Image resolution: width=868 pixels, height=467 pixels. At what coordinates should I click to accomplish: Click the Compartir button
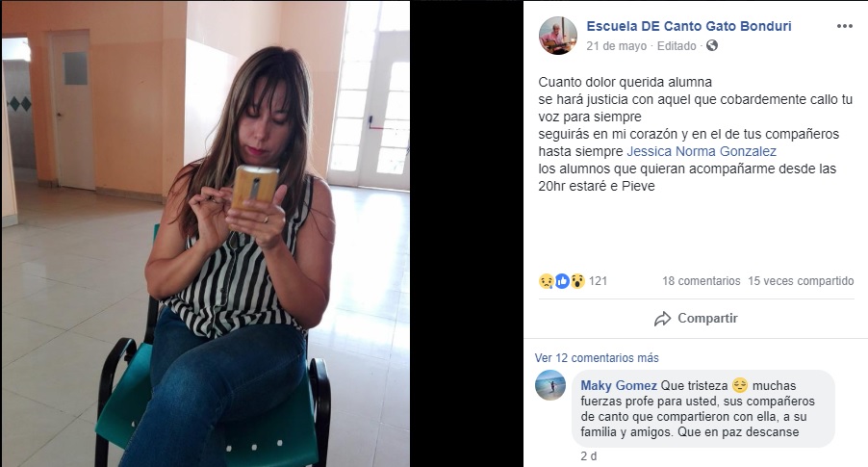coord(696,319)
